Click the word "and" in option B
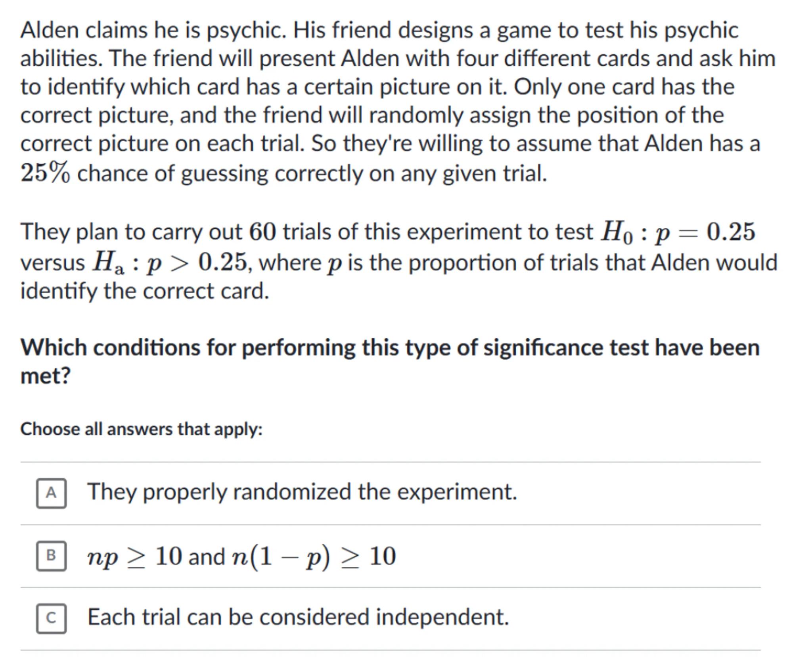This screenshot has height=664, width=812. click(207, 557)
